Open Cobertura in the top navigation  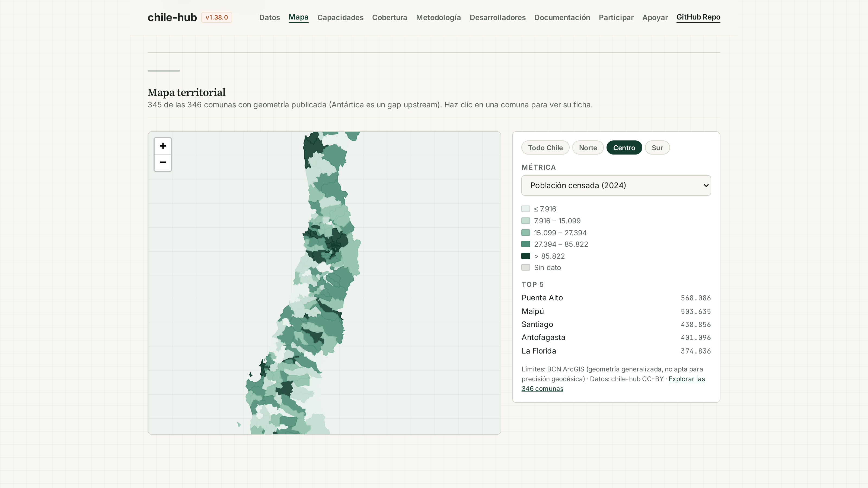(x=390, y=17)
